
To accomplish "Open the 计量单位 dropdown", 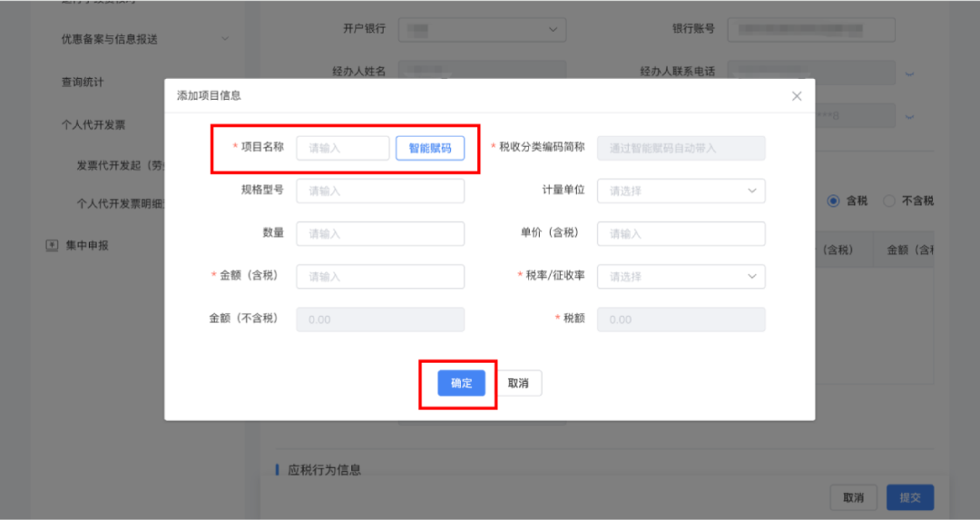I will tap(681, 191).
